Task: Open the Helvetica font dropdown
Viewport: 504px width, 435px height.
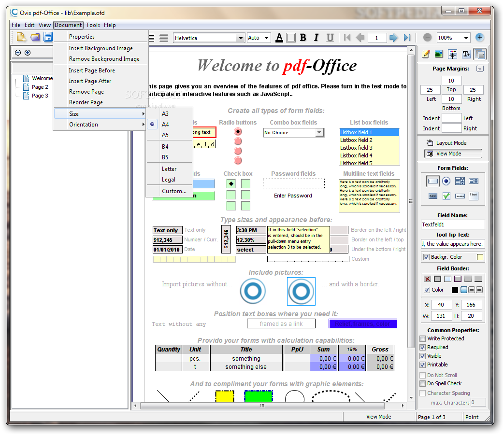Action: pos(241,38)
